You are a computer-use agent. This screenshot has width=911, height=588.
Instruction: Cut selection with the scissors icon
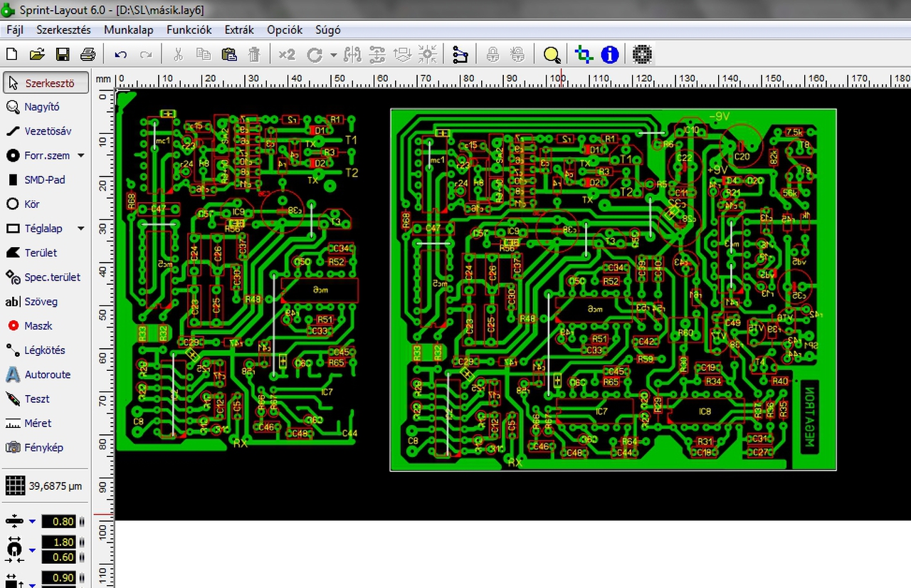click(179, 54)
